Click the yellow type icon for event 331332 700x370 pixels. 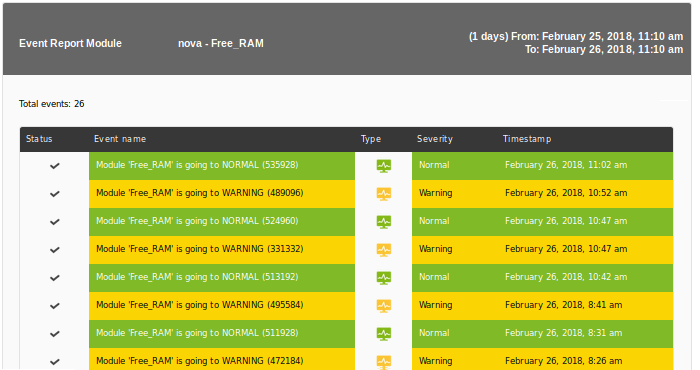click(x=383, y=250)
